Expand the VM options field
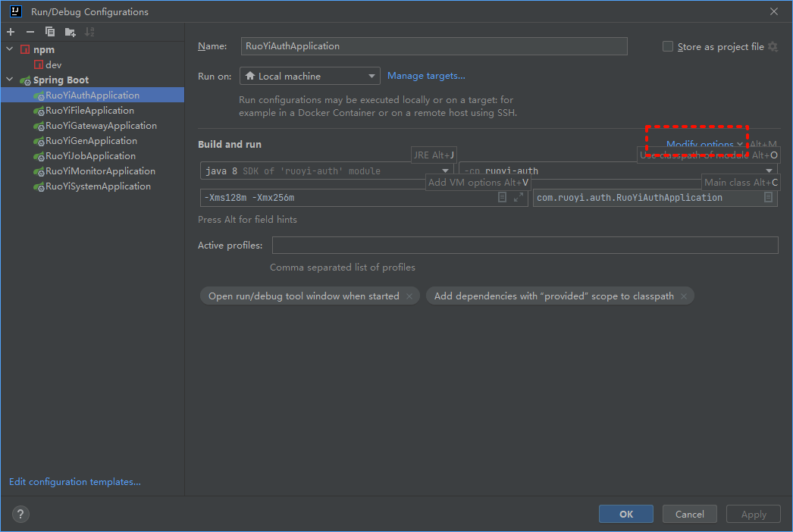The image size is (793, 532). (x=519, y=197)
